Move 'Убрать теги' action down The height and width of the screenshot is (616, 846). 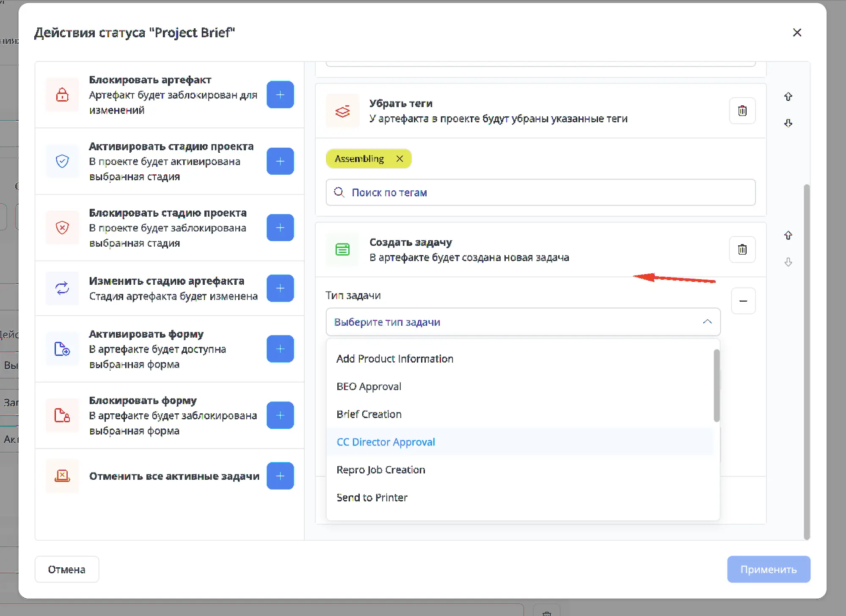click(x=788, y=123)
